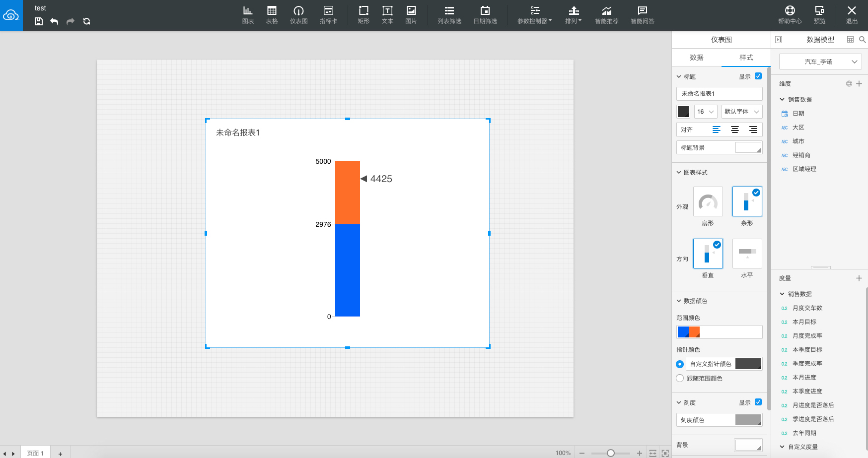Click the zoom slider handle
This screenshot has width=868, height=458.
tap(611, 453)
